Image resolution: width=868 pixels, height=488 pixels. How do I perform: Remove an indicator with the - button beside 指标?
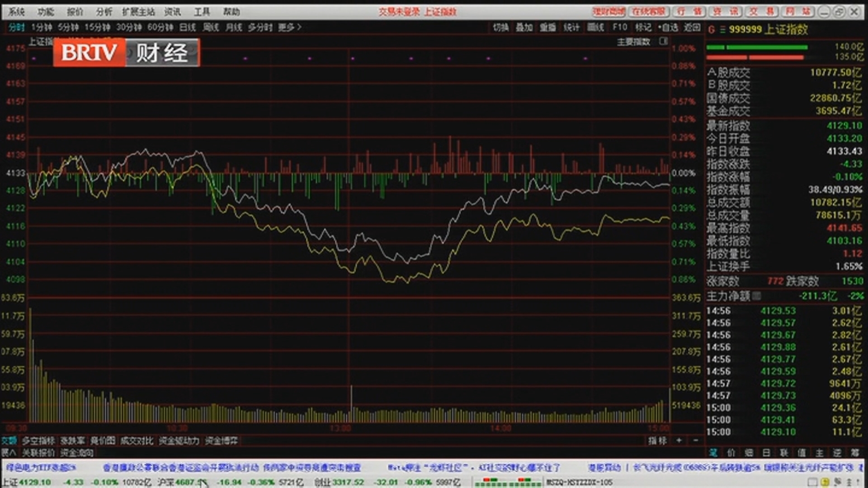(695, 441)
